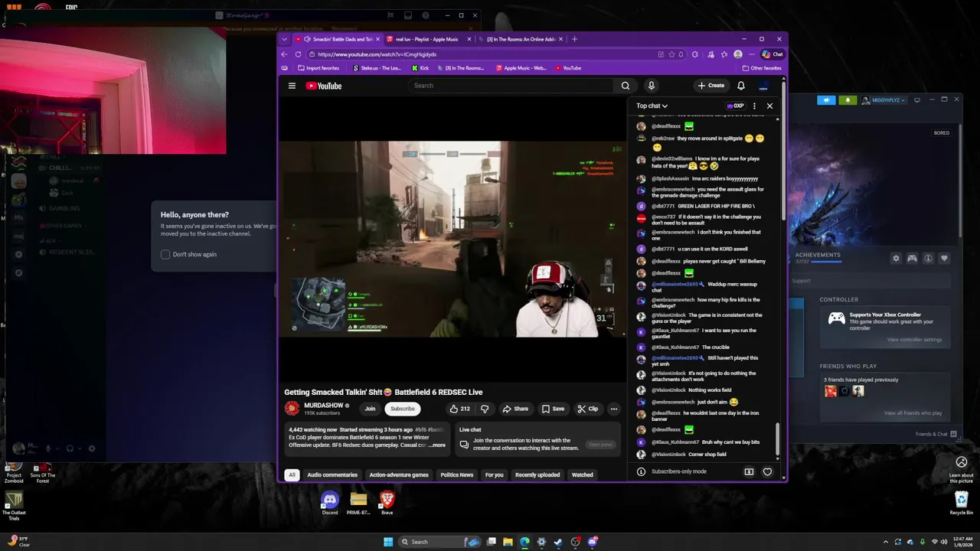Click the YouTube Create button
980x551 pixels.
711,86
